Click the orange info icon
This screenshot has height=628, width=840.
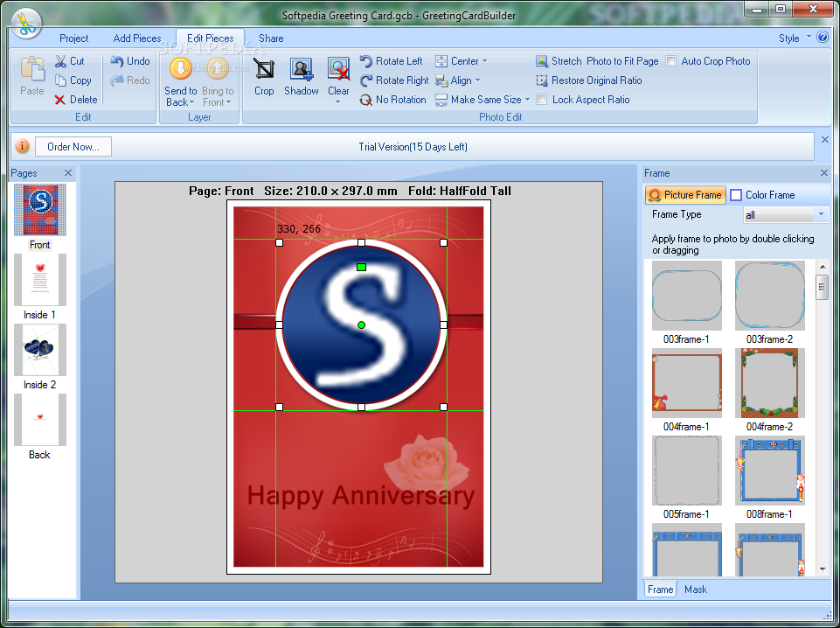click(x=22, y=146)
